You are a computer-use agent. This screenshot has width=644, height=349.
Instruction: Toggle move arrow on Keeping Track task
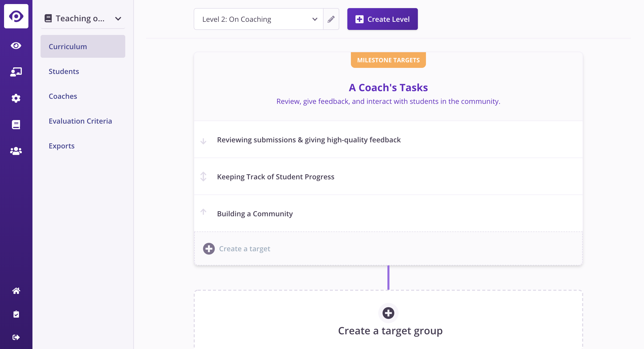204,177
